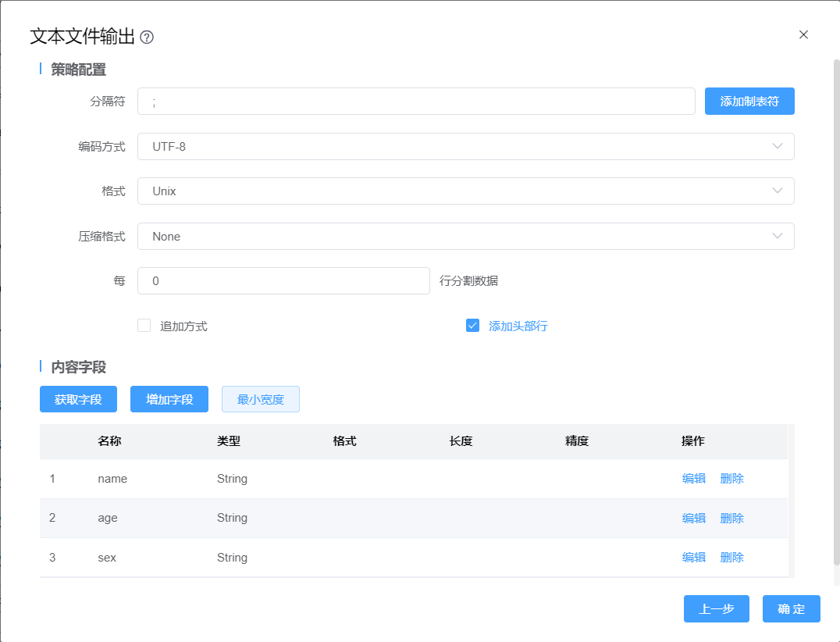
Task: Expand the 格式 Unix dropdown
Action: click(465, 191)
